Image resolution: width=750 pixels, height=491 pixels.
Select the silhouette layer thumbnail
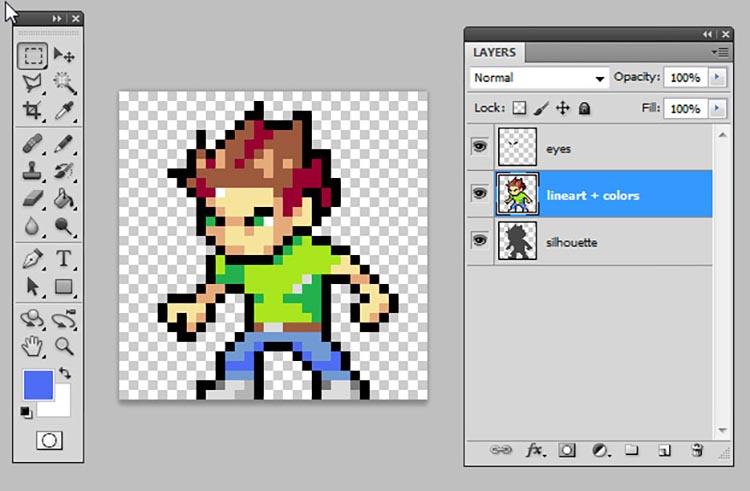(x=517, y=240)
